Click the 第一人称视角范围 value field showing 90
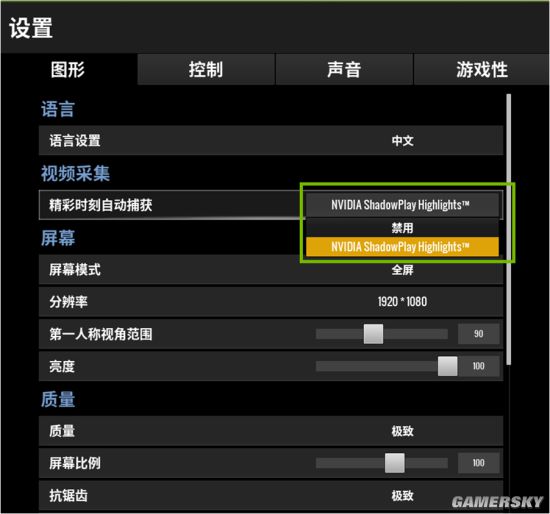Screen dimensions: 550x514 coord(478,334)
